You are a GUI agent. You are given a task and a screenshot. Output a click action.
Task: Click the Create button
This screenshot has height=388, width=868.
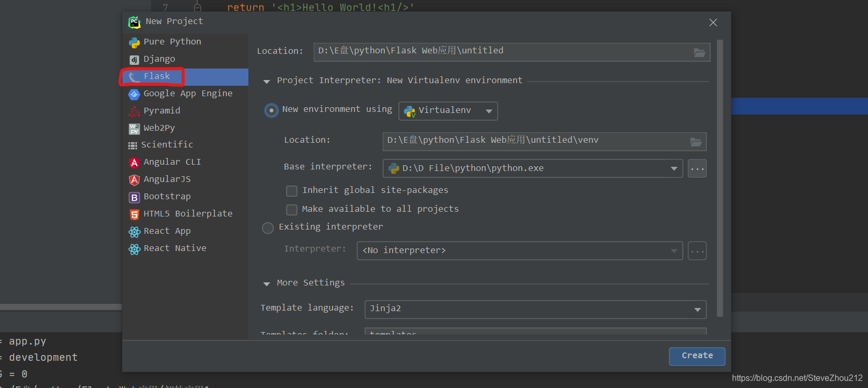697,356
